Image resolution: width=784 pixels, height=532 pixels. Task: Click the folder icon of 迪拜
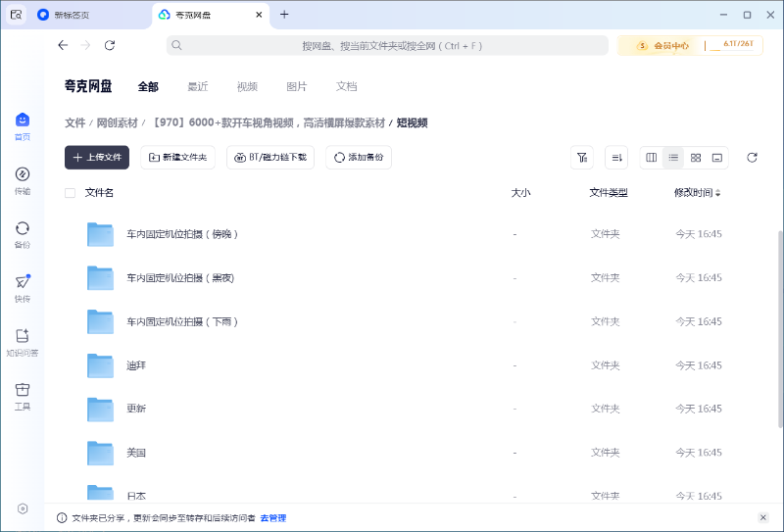(100, 365)
